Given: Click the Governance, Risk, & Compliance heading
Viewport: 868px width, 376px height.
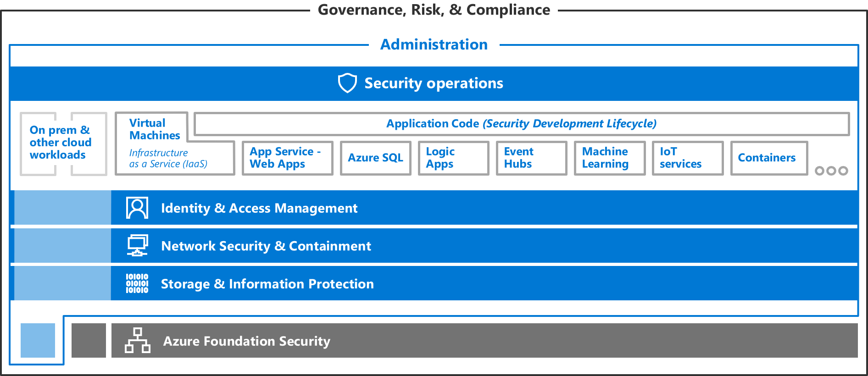Looking at the screenshot, I should tap(434, 10).
